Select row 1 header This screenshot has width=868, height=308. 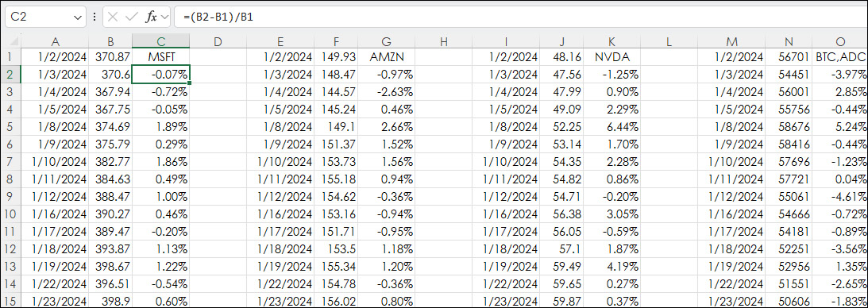(x=11, y=56)
